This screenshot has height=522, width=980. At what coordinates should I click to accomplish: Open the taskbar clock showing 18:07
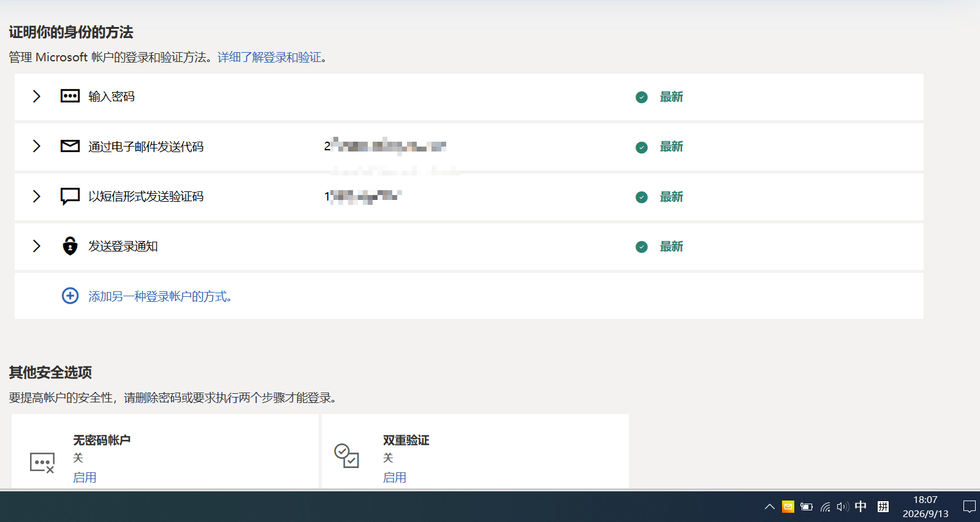click(x=925, y=507)
